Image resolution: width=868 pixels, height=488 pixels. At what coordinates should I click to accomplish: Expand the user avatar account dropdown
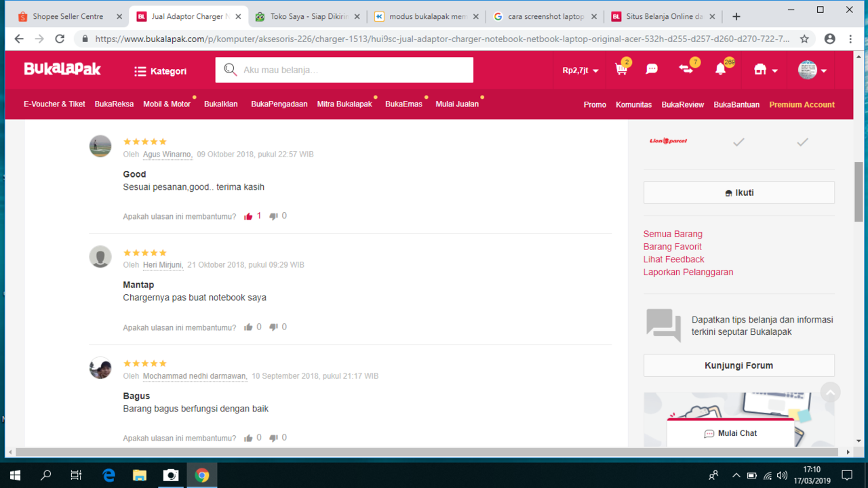click(812, 70)
